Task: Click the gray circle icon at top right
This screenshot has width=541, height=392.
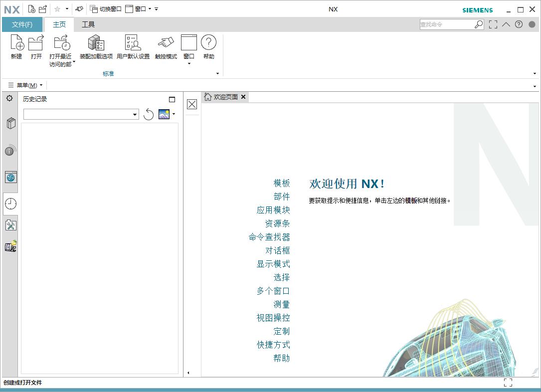Action: [532, 24]
